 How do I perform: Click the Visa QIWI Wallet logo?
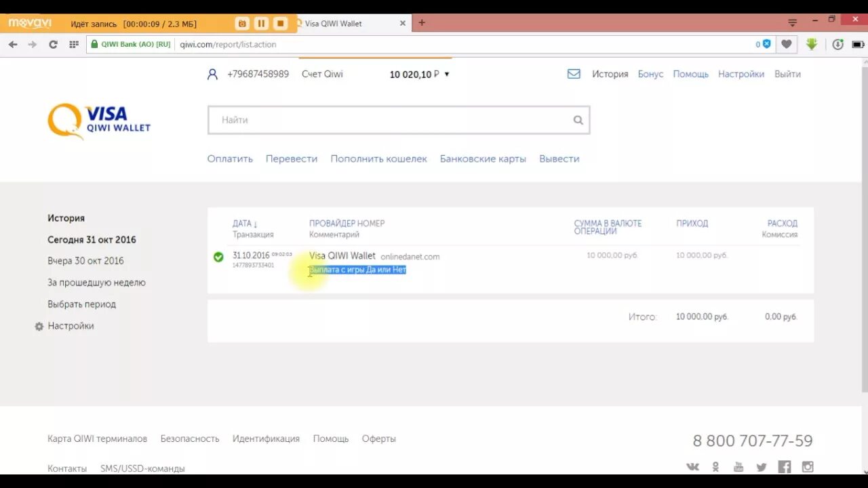99,121
